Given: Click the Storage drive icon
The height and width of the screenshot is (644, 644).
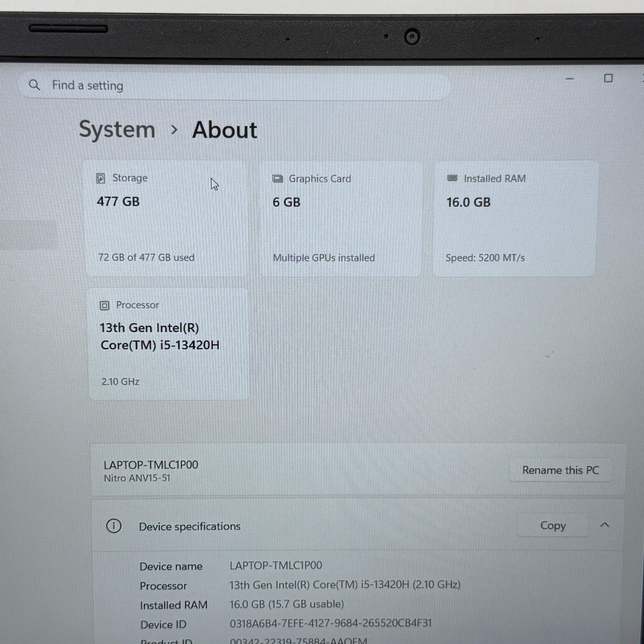Looking at the screenshot, I should [101, 178].
